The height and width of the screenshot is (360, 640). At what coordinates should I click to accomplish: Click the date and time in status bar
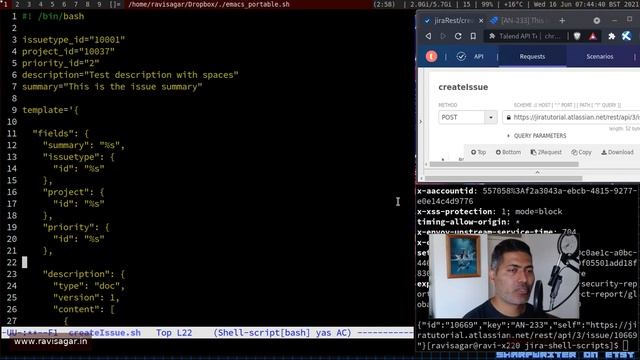point(586,4)
